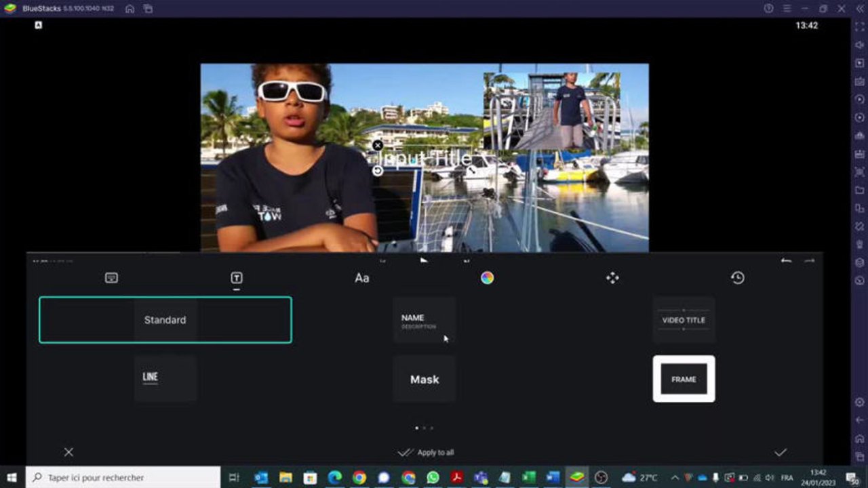Open Excel from the taskbar
Image resolution: width=868 pixels, height=488 pixels.
coord(530,478)
